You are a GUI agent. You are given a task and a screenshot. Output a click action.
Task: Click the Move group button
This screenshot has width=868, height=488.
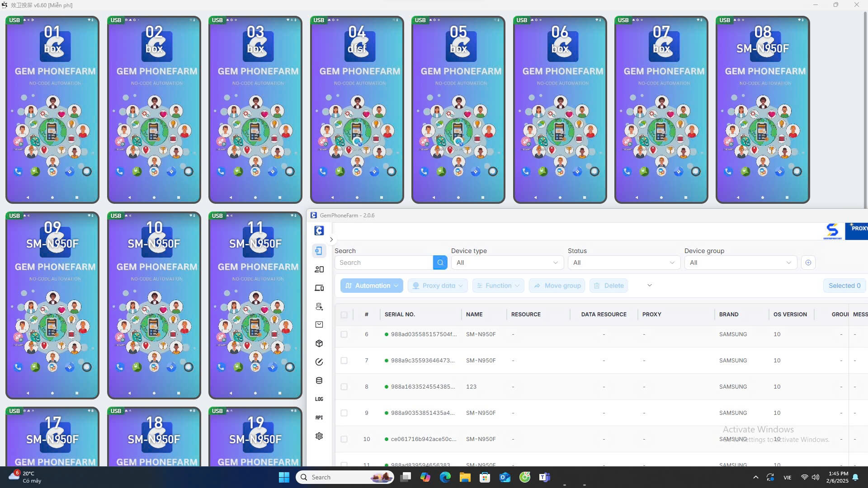[x=557, y=286]
